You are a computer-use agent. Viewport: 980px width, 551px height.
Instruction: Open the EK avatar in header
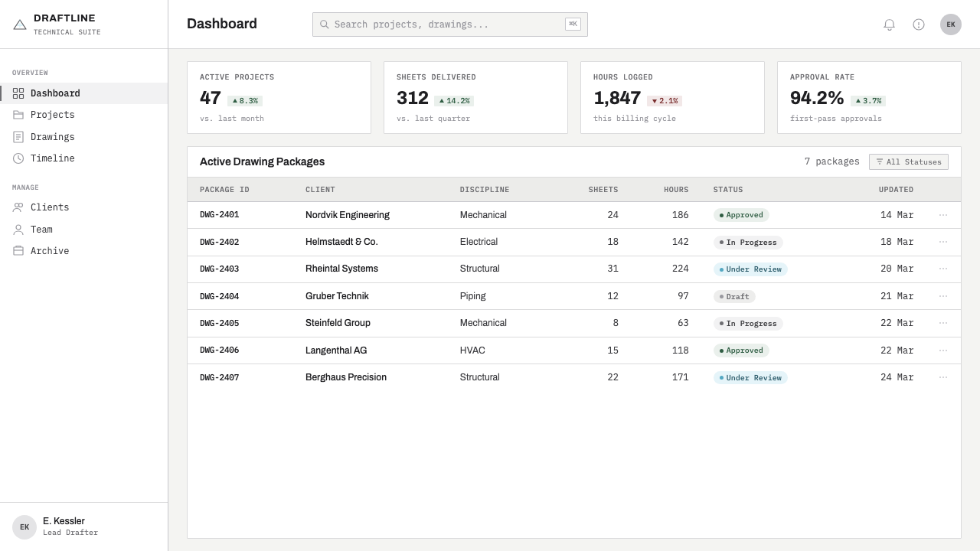(x=951, y=24)
